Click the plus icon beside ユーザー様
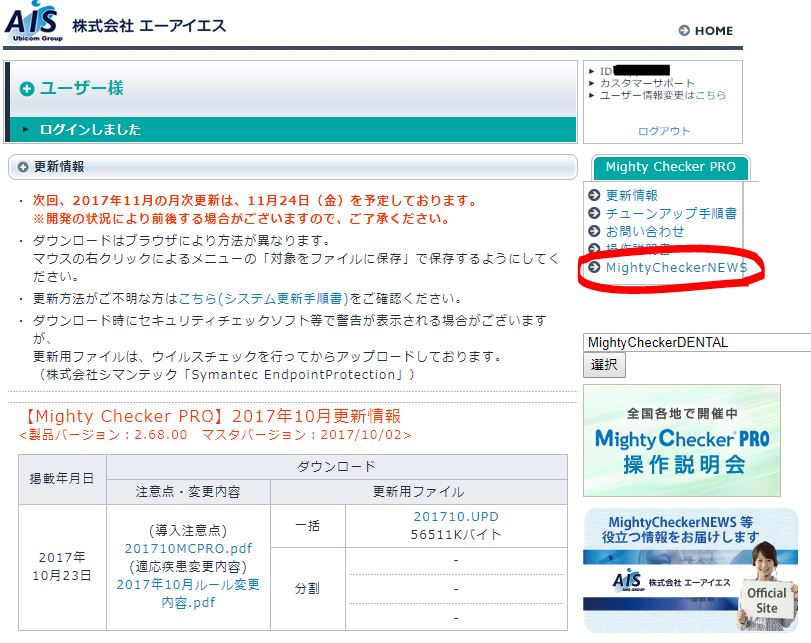The width and height of the screenshot is (811, 643). 27,89
